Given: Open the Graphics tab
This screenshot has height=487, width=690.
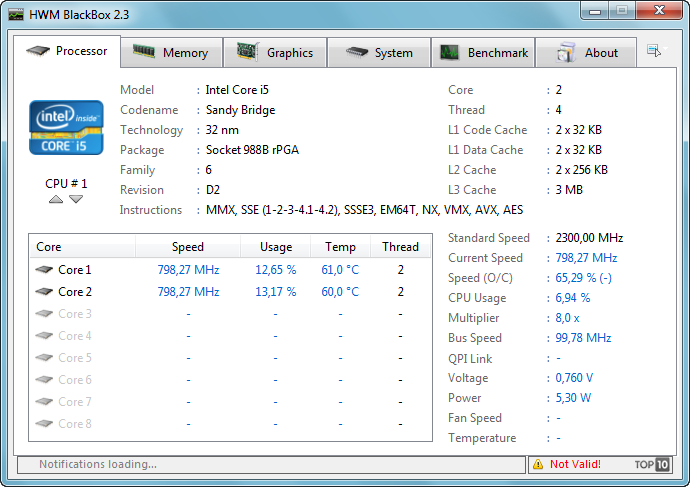Looking at the screenshot, I should coord(275,53).
